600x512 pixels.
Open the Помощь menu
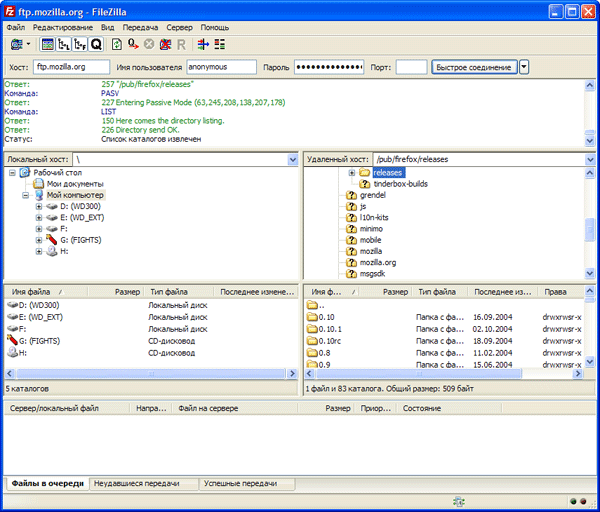click(215, 27)
